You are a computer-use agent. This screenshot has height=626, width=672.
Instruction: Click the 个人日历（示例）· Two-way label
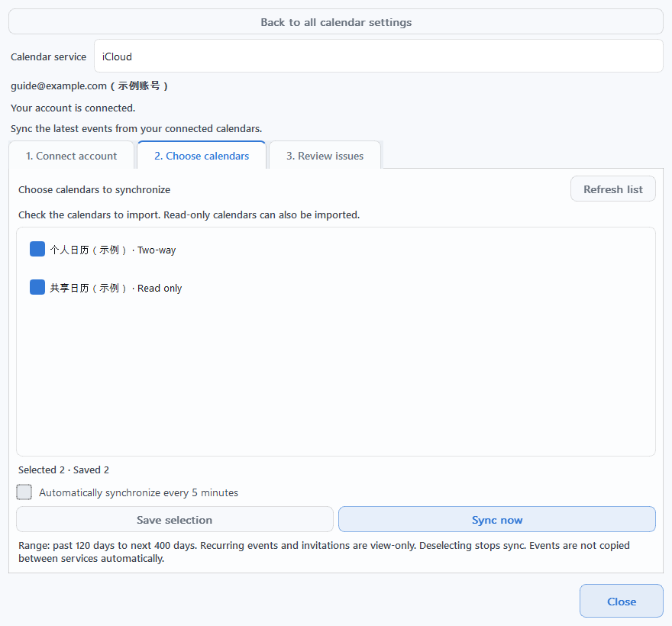(x=113, y=250)
